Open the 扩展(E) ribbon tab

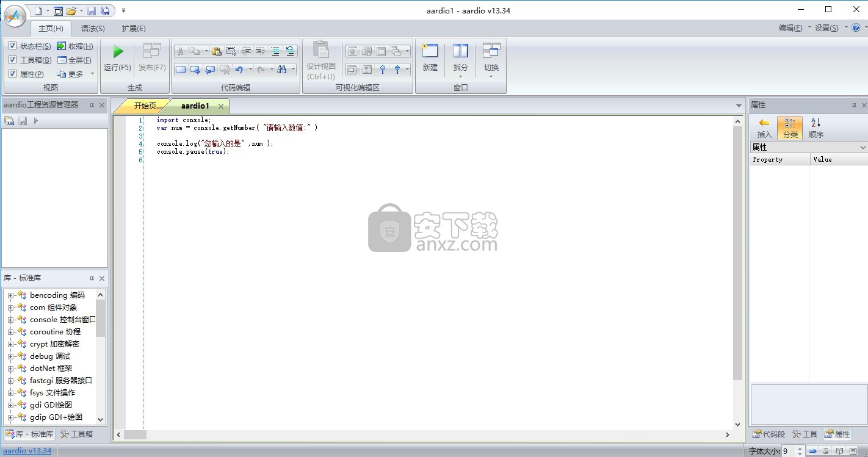tap(134, 28)
